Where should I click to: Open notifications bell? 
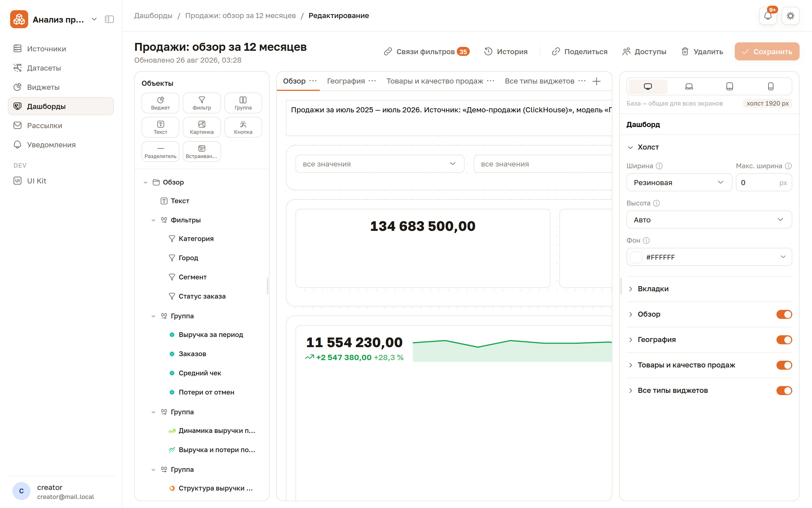coord(768,16)
